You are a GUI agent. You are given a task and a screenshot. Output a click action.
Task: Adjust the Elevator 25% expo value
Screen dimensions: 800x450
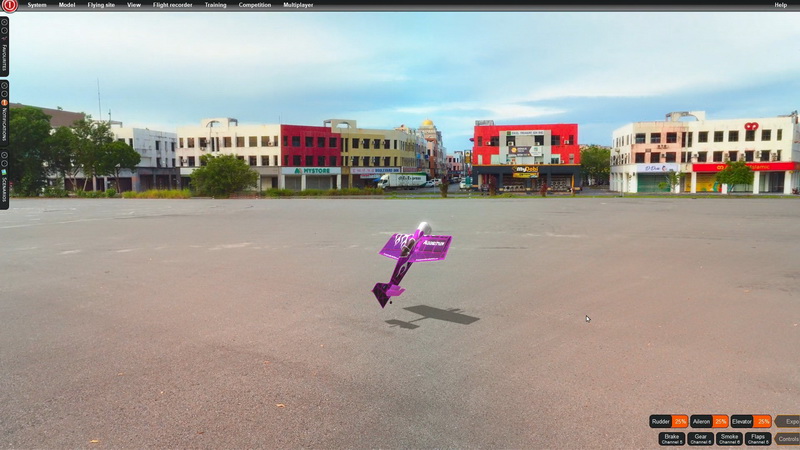(x=763, y=421)
